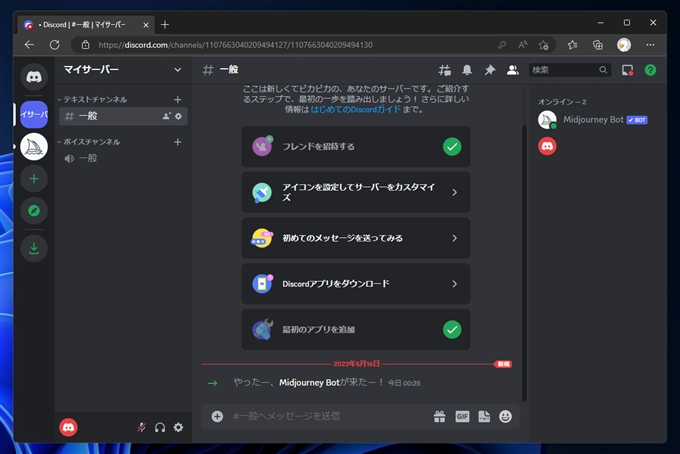
Task: Add a channel under テキストチャンネル
Action: click(177, 100)
